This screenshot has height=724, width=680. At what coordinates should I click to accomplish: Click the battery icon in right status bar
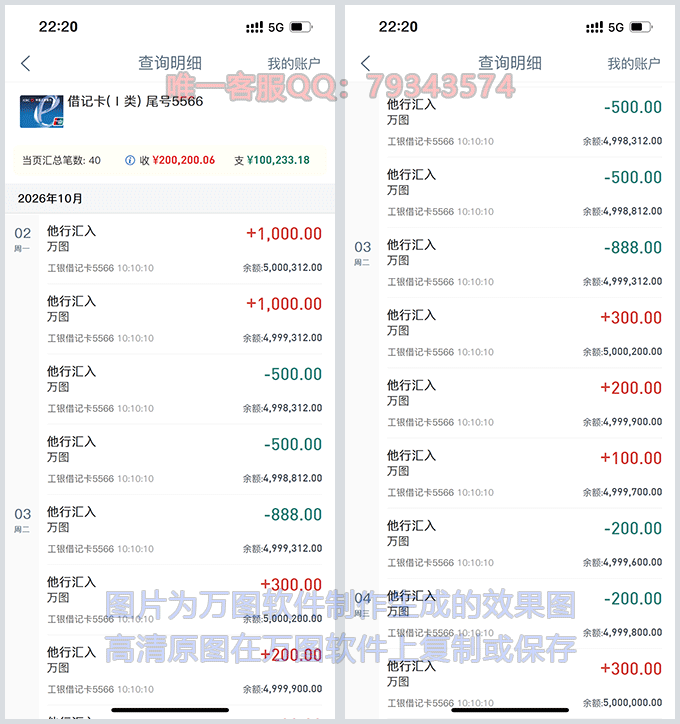click(640, 27)
